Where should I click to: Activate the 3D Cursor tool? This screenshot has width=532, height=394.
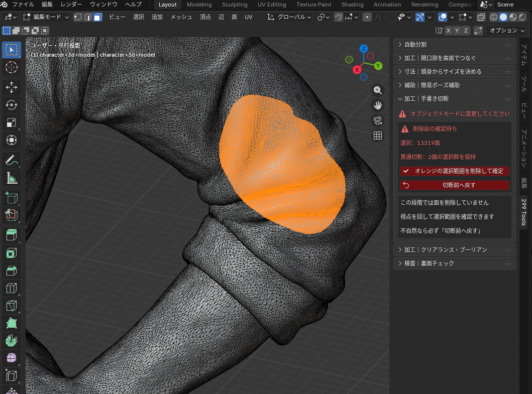click(12, 67)
